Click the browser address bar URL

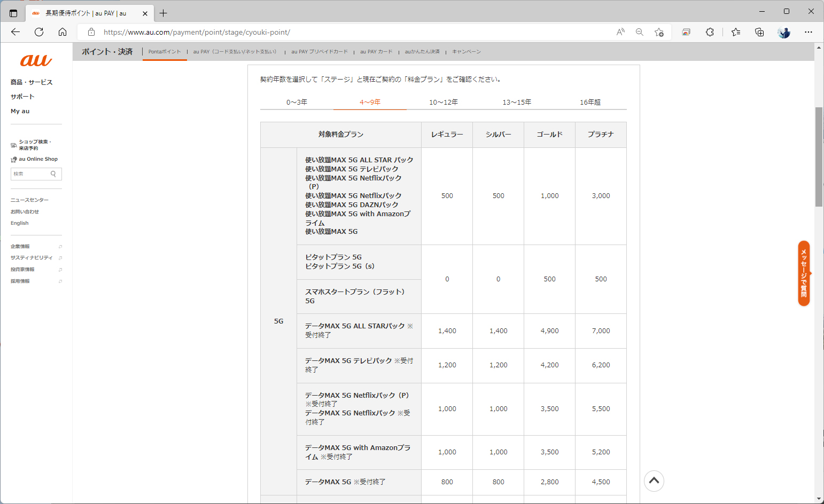(x=197, y=32)
